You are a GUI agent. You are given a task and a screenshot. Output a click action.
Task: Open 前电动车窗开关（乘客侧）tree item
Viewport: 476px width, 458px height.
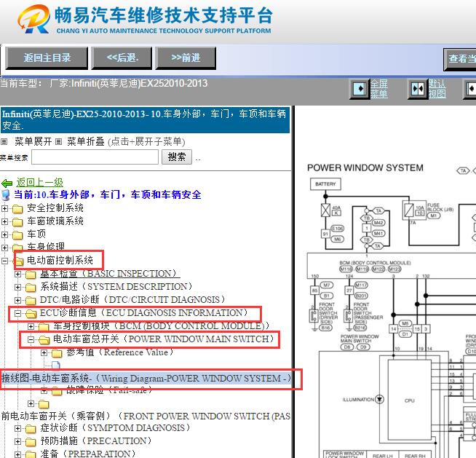pyautogui.click(x=146, y=416)
